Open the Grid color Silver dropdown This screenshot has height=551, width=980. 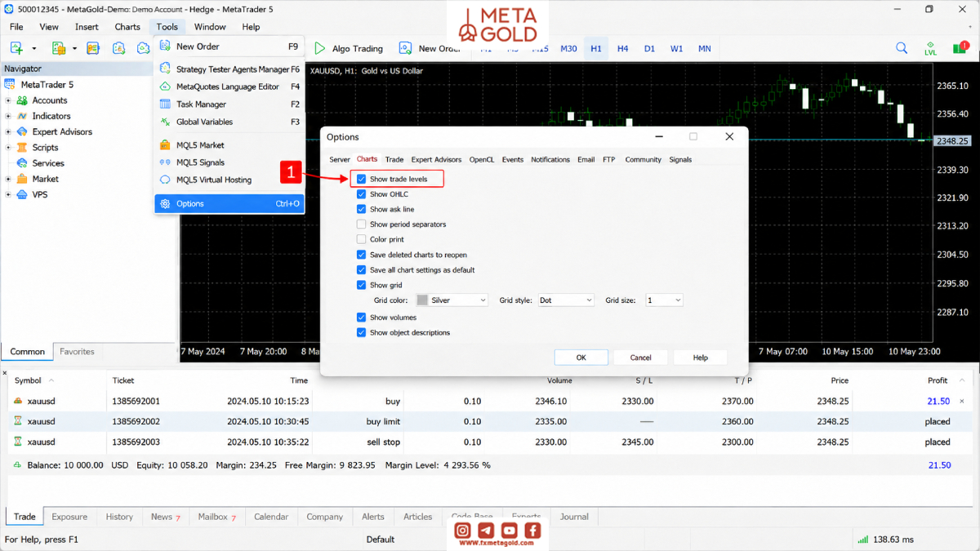click(x=452, y=300)
